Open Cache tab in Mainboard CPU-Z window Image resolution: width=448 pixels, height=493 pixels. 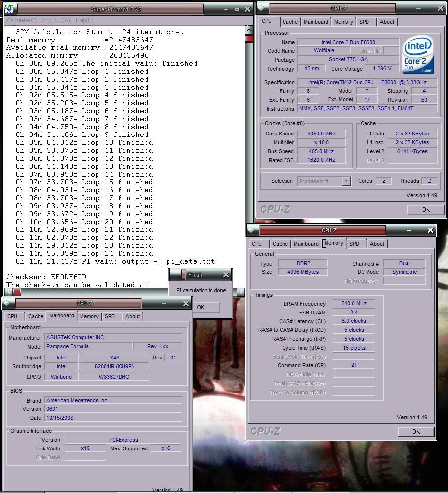pos(36,316)
